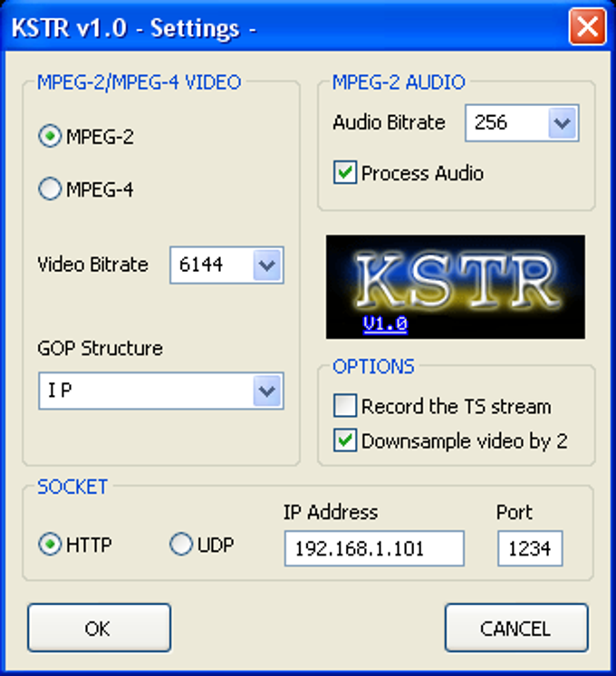Click the KSTR logo banner
Image resolution: width=616 pixels, height=676 pixels.
point(456,286)
